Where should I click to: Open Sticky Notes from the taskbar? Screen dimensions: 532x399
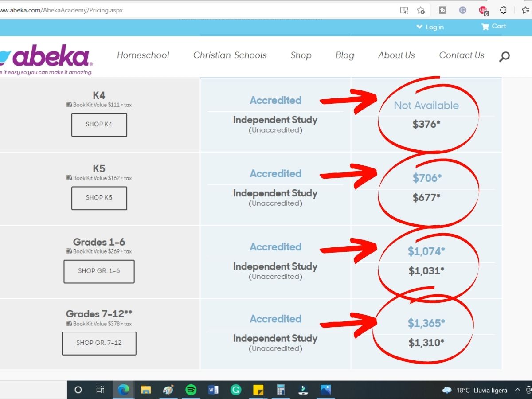pos(258,390)
